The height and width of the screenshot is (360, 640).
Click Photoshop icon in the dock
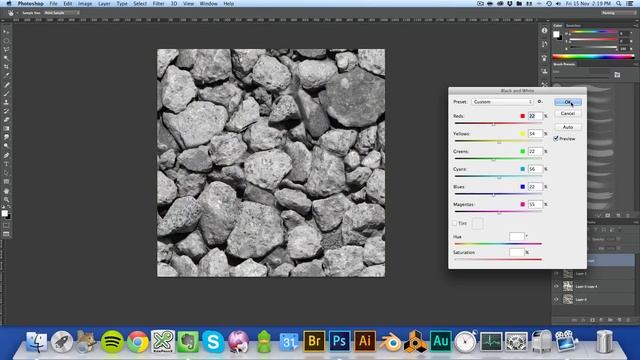[340, 341]
